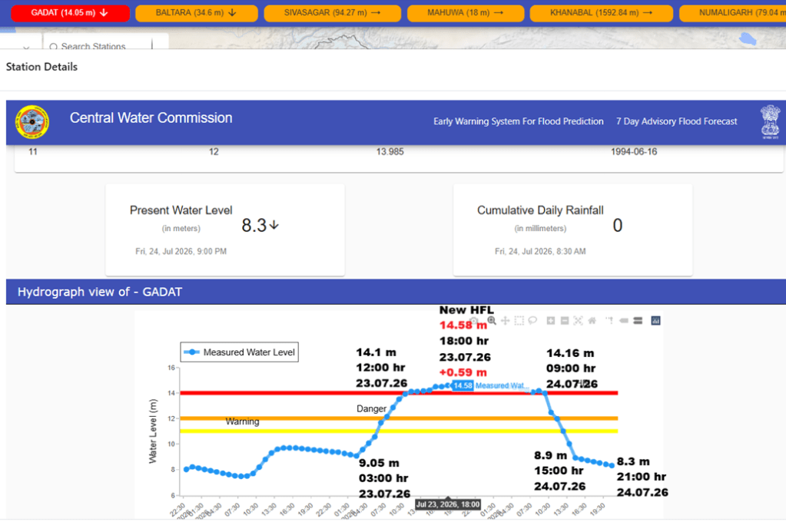Select the pan tool in chart toolbar
786x532 pixels.
click(506, 321)
